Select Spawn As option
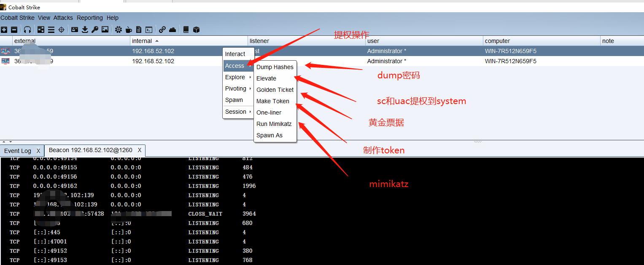 (x=275, y=135)
